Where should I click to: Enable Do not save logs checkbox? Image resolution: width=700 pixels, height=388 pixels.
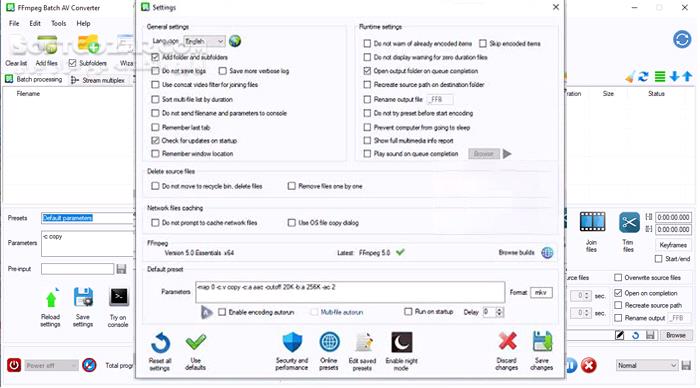tap(155, 71)
